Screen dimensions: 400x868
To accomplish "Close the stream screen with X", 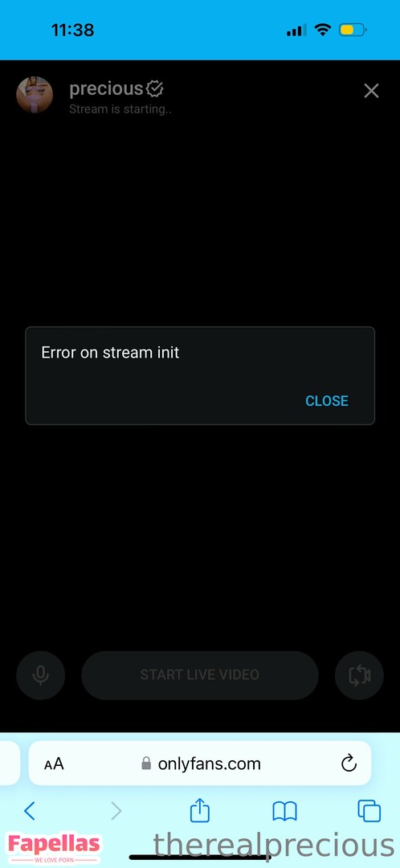I will (x=371, y=91).
